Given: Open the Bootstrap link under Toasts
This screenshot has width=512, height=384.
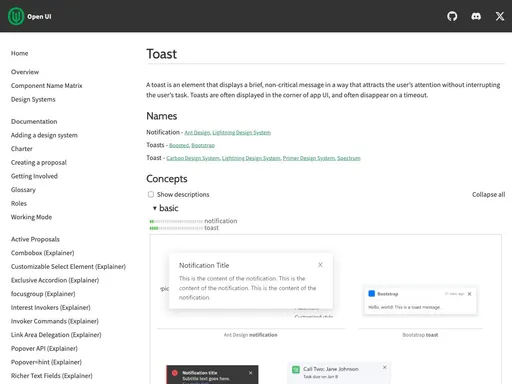Looking at the screenshot, I should (203, 145).
